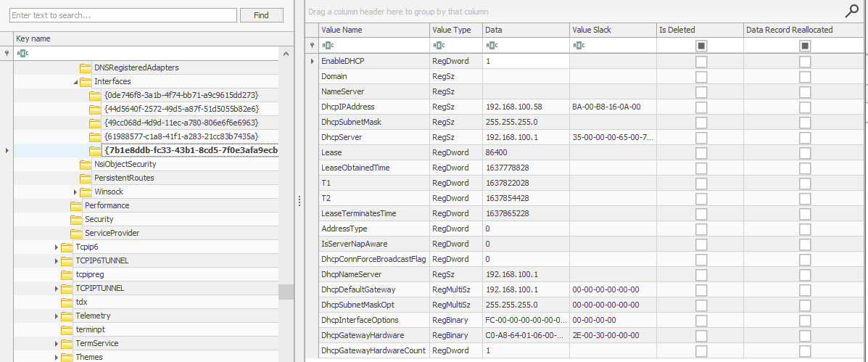Click filter icon in Value Slack filter row
868x362 pixels.
click(578, 46)
